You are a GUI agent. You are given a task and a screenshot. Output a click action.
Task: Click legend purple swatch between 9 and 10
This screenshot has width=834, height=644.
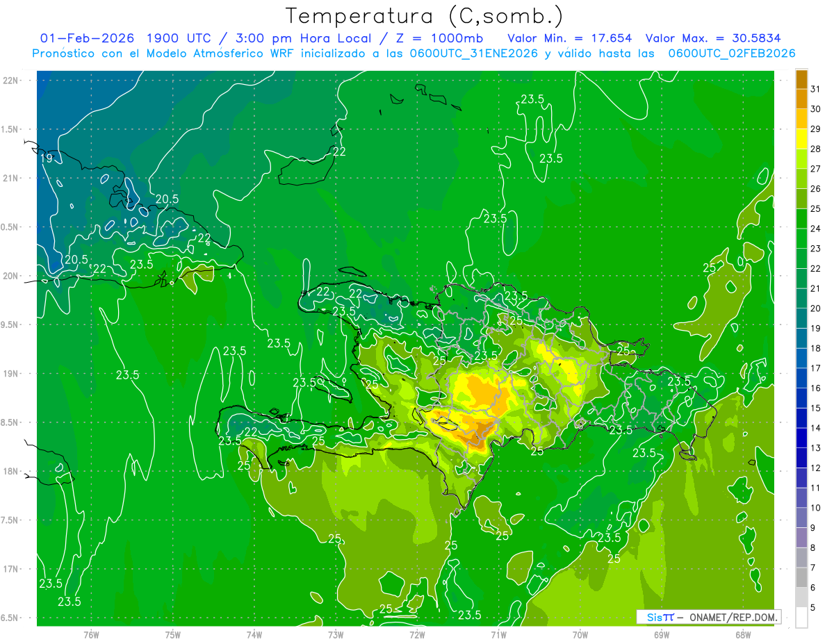[x=801, y=518]
